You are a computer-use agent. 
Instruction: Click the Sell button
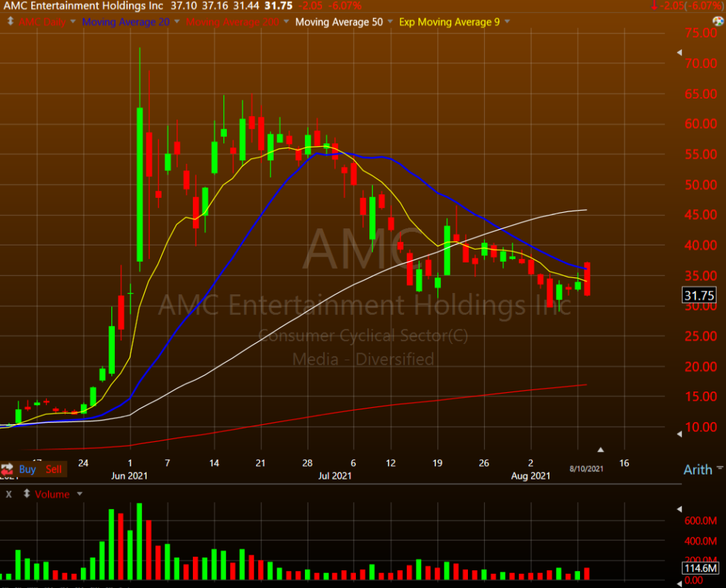(x=54, y=470)
